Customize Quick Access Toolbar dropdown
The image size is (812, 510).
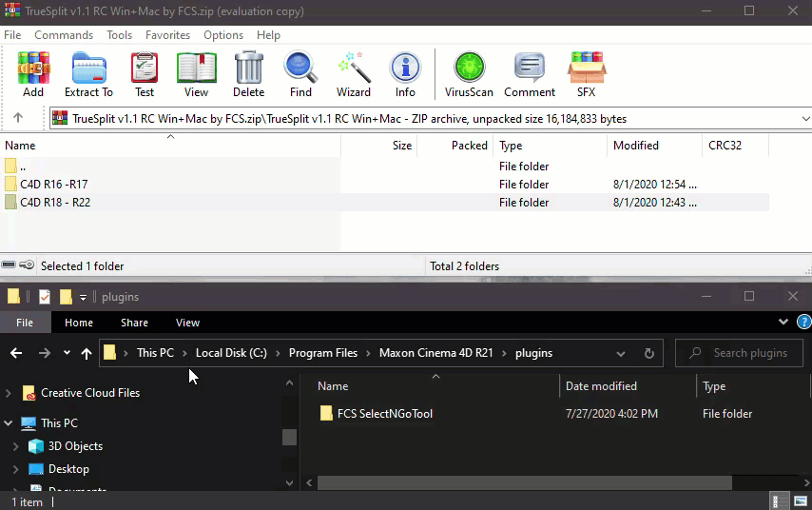tap(83, 297)
